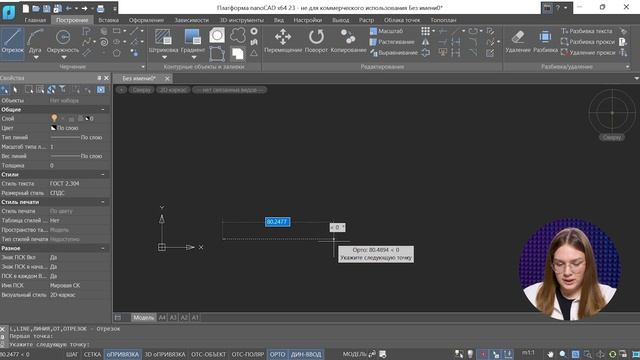Toggle ДИН-ВВОД dynamic input
The height and width of the screenshot is (360, 640).
point(306,354)
